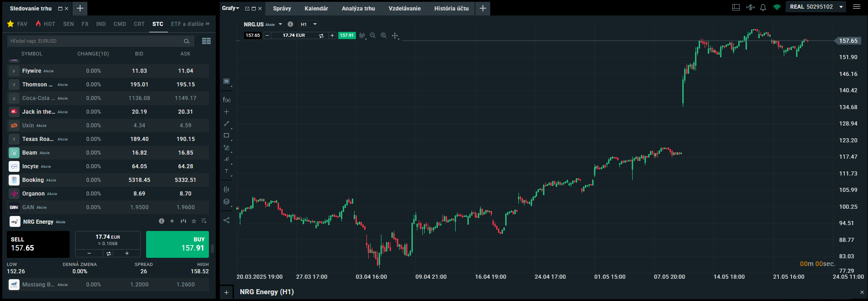Screen dimensions: 868x301
Task: Click the green BUY 157.91 button
Action: click(x=177, y=244)
